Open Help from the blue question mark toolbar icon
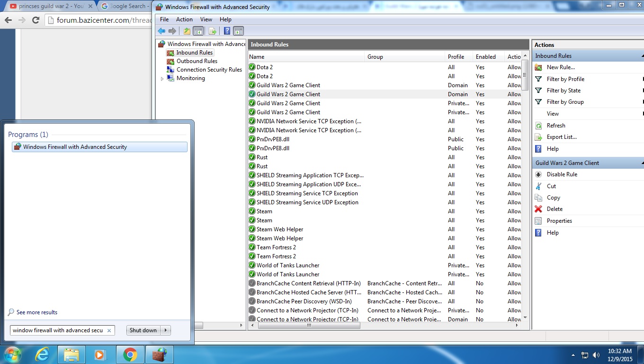Viewport: 644px width, 364px height. pos(227,31)
